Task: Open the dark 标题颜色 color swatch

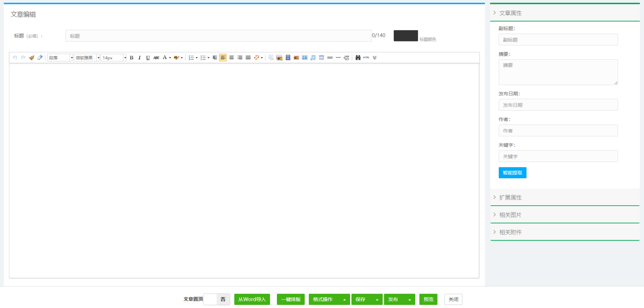Action: point(406,36)
